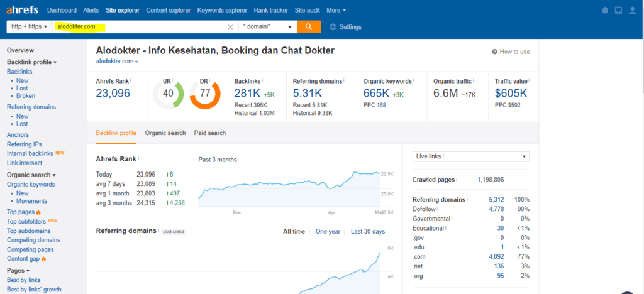
Task: Click the Ahrefs logo
Action: tap(23, 10)
